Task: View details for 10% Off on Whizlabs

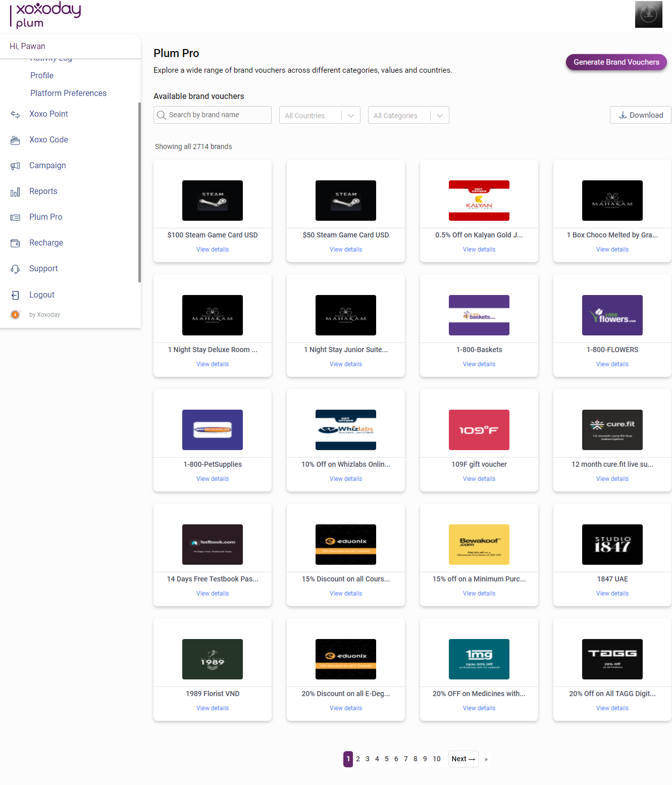Action: (346, 479)
